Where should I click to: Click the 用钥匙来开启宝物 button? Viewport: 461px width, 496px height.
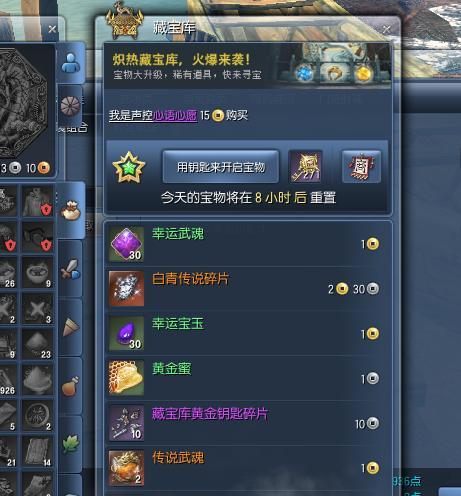click(220, 166)
